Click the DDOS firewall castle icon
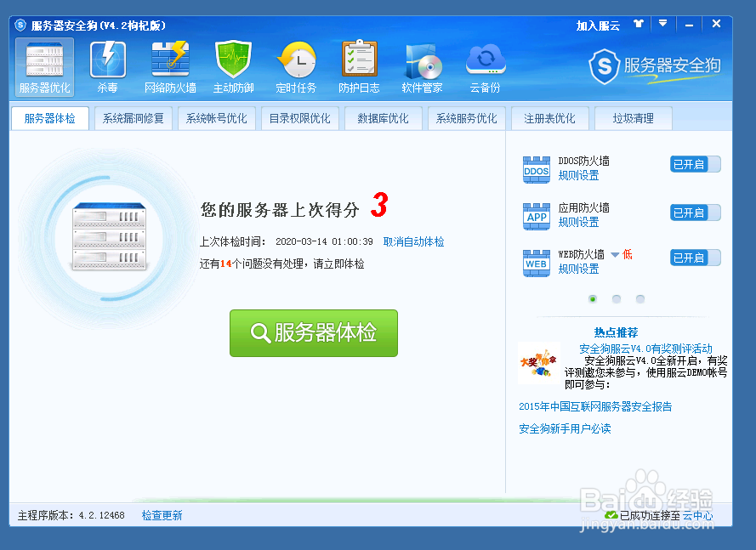Image resolution: width=756 pixels, height=550 pixels. [x=536, y=170]
